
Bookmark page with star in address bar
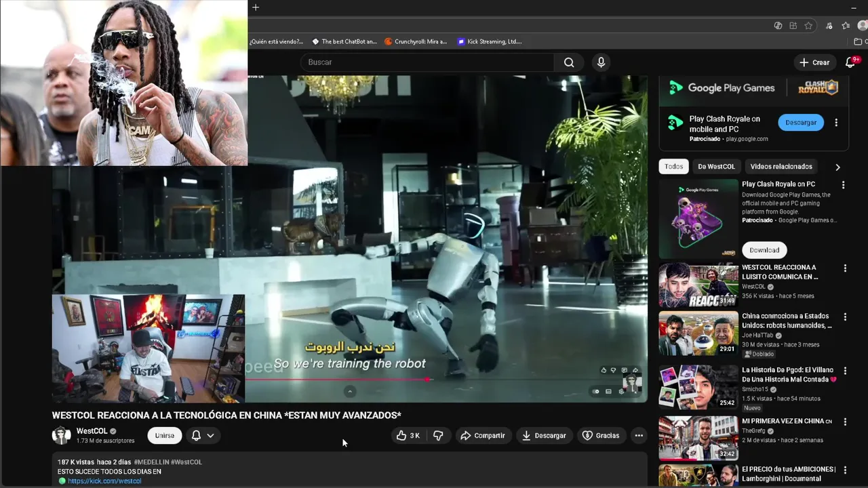808,26
